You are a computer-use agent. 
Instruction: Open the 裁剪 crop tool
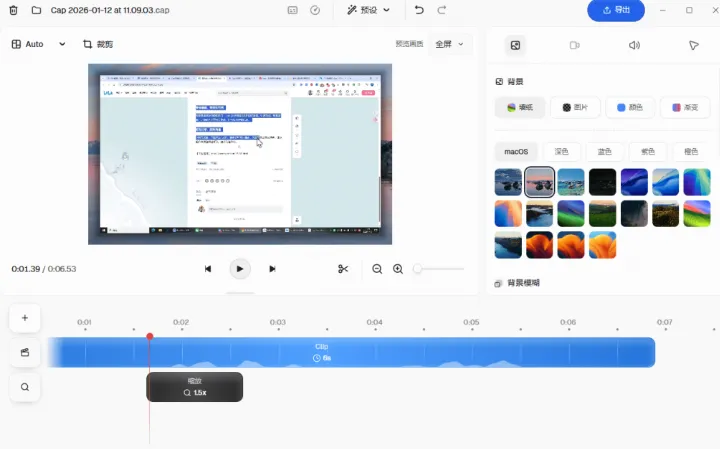click(x=98, y=44)
